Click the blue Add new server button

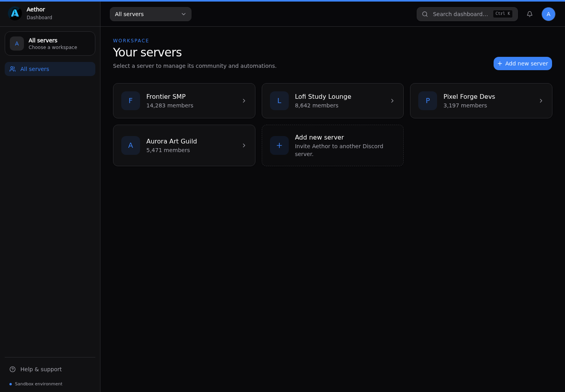click(x=523, y=64)
